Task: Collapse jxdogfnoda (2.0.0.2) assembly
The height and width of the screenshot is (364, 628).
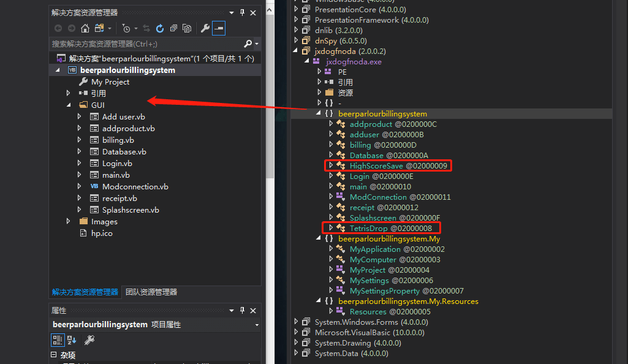Action: pos(295,50)
